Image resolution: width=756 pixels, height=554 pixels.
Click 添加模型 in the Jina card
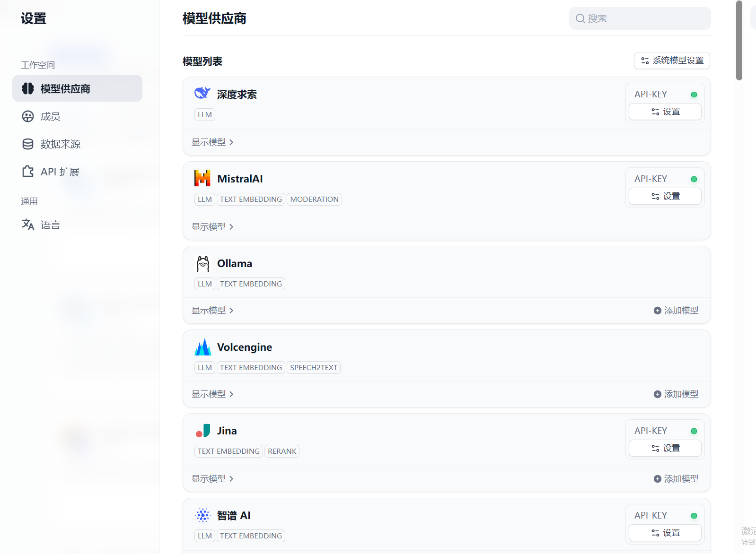pos(676,479)
